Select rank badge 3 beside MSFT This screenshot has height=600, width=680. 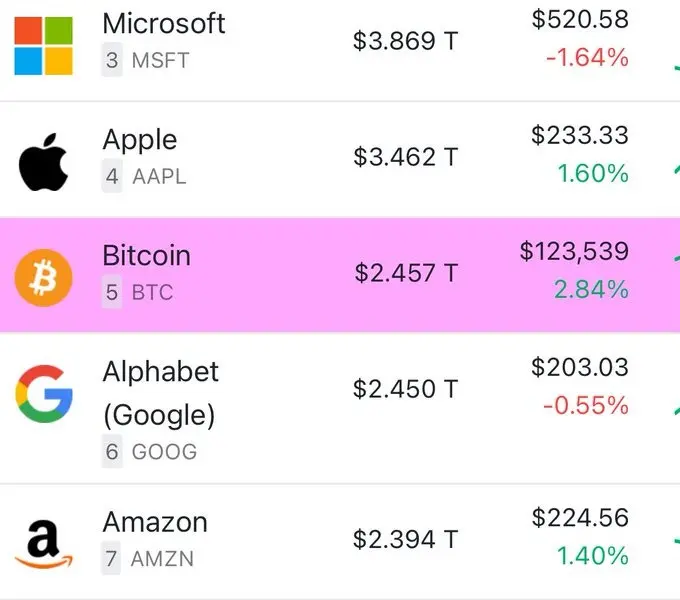[x=112, y=60]
